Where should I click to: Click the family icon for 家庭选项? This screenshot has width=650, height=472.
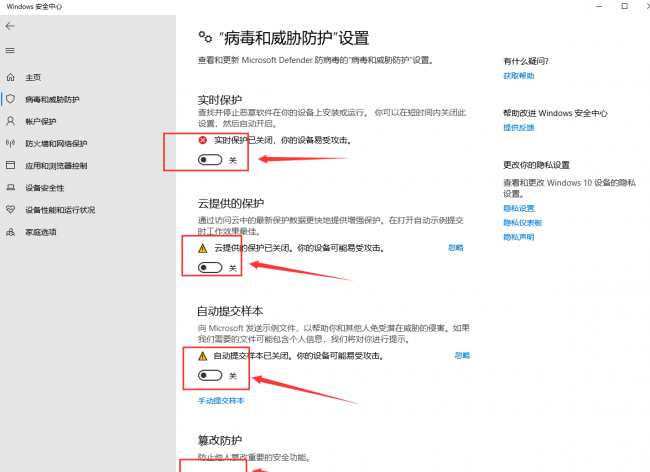coord(10,232)
